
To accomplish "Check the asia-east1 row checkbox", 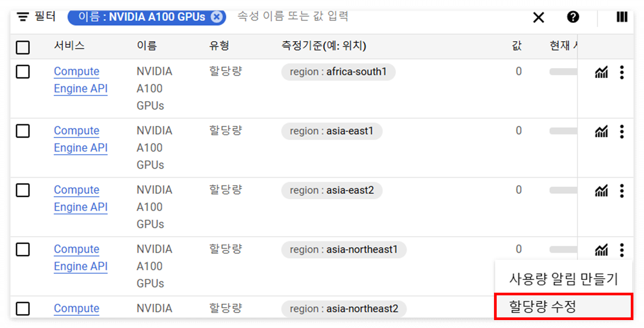I will (23, 131).
